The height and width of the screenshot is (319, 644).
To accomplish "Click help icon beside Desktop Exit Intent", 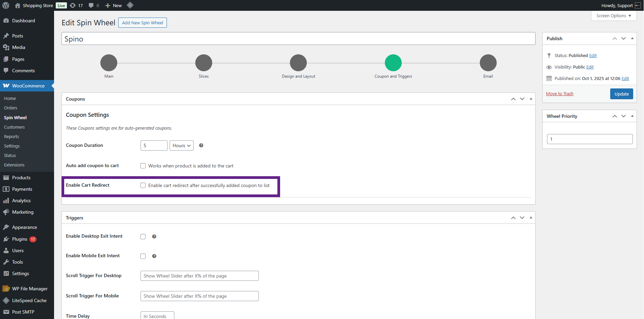I will point(154,237).
